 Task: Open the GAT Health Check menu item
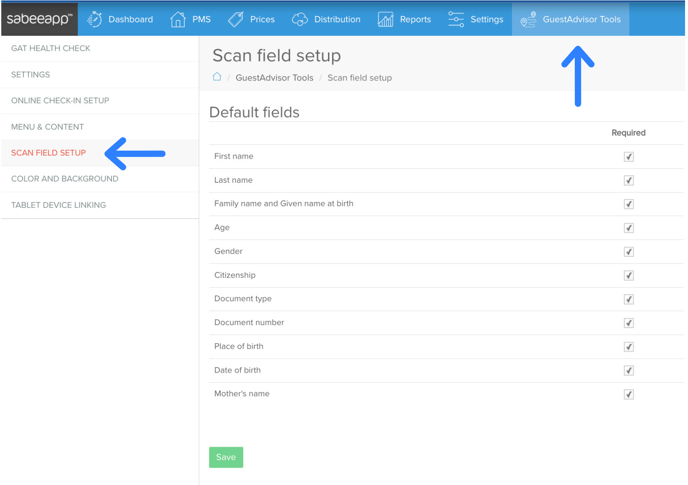pos(51,48)
